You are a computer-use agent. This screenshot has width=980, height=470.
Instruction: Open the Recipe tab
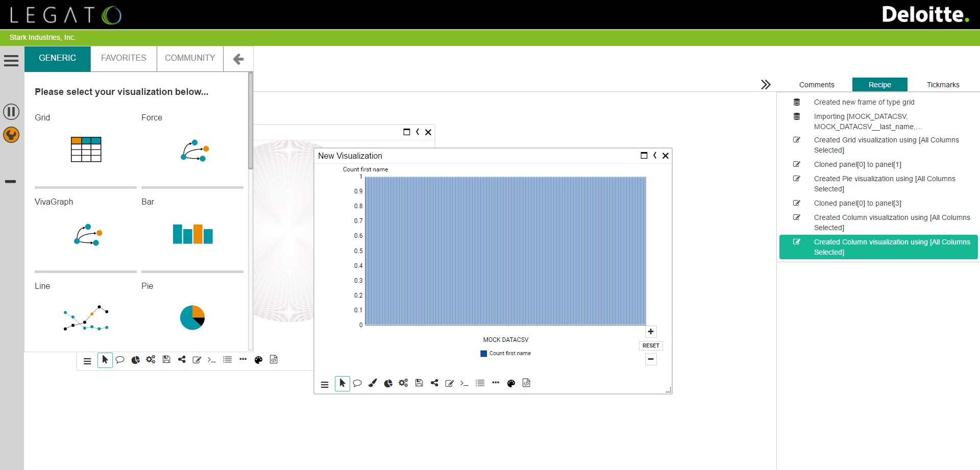(x=880, y=85)
